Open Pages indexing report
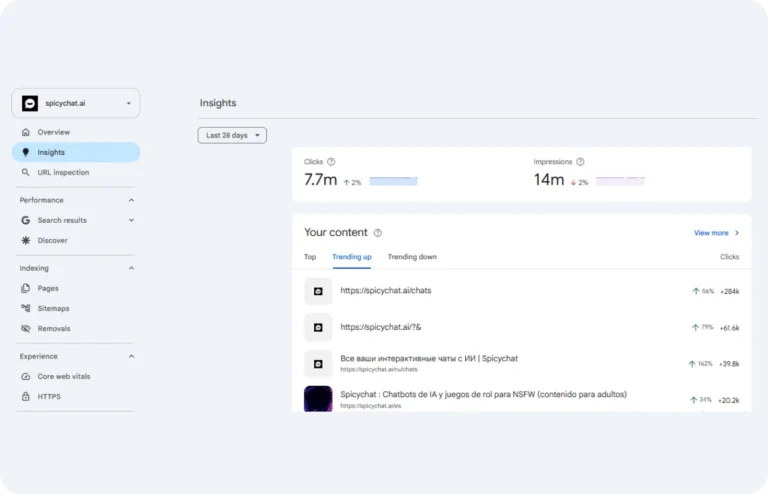Screen dimensions: 768x494 tap(76, 288)
